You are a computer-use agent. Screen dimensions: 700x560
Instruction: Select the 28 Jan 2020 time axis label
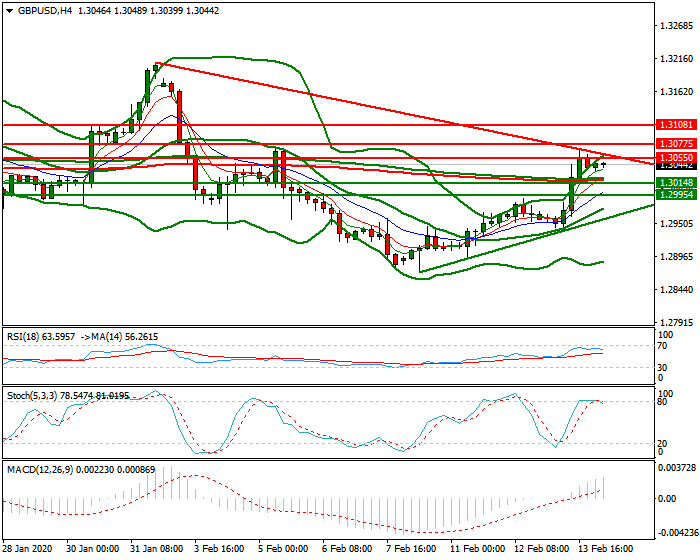click(27, 548)
